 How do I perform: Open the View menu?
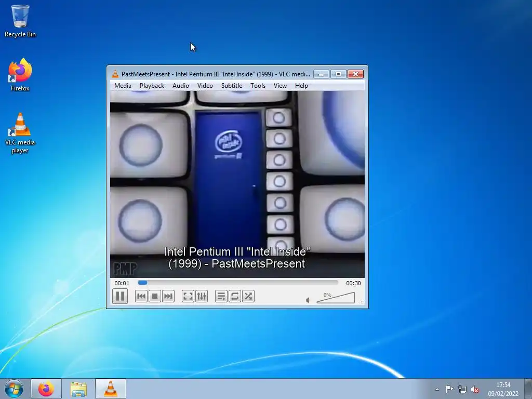pyautogui.click(x=280, y=86)
